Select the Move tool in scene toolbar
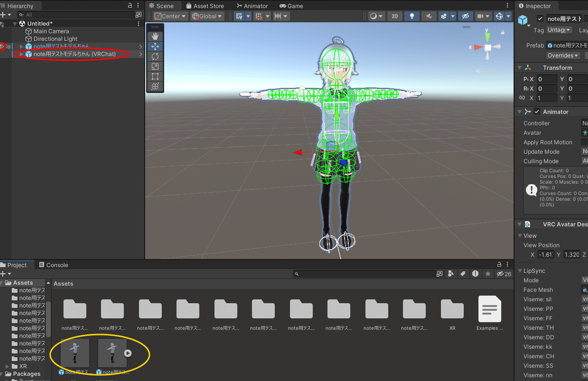This screenshot has width=588, height=381. (x=155, y=47)
